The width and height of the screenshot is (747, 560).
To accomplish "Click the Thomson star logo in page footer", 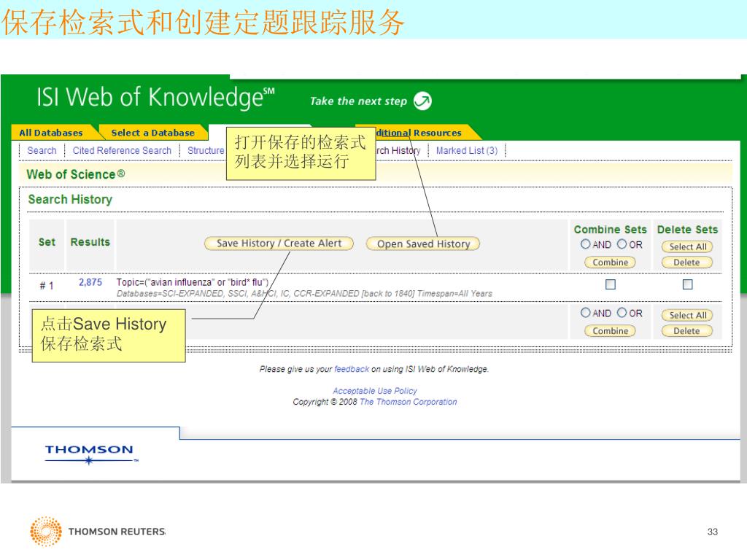I will pyautogui.click(x=91, y=454).
